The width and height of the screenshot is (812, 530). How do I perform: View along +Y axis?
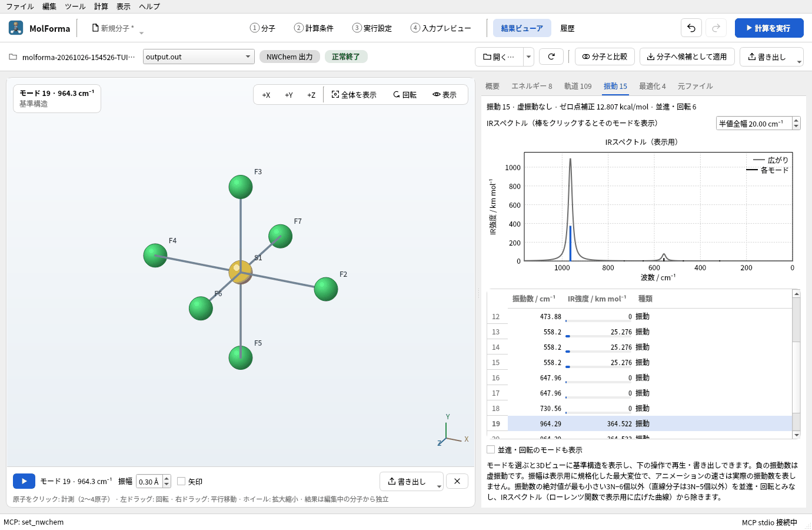289,95
